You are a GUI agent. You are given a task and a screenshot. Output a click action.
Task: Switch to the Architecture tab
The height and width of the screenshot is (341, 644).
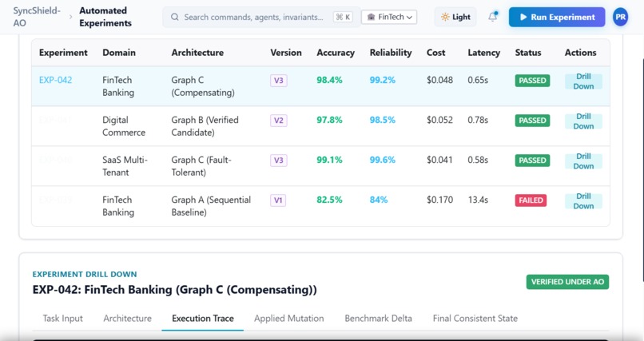tap(127, 319)
